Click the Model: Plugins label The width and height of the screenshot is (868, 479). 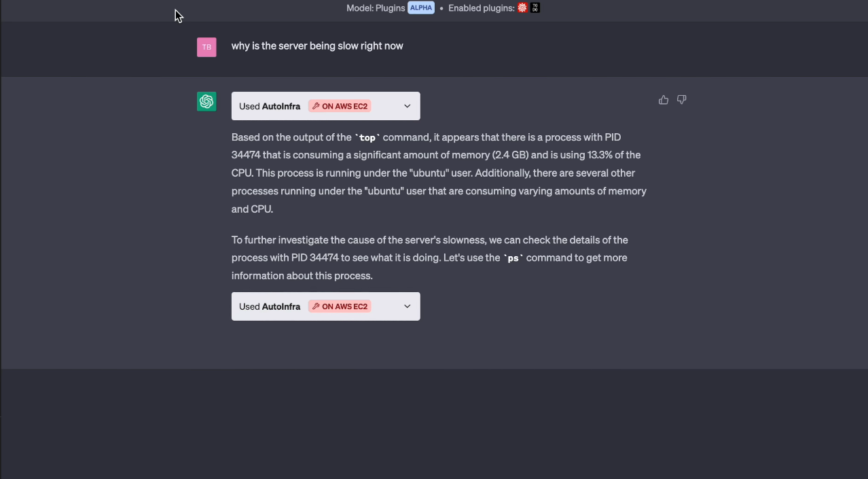(376, 8)
